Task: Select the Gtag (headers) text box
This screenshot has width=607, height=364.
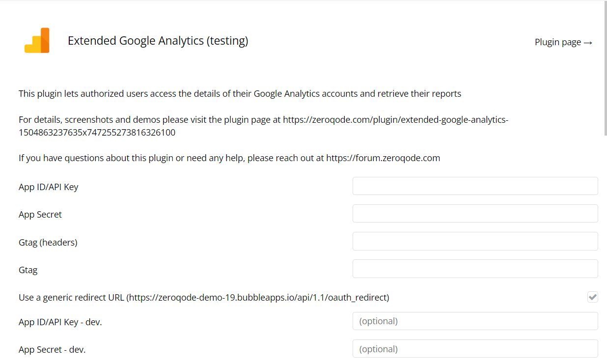Action: coord(475,241)
